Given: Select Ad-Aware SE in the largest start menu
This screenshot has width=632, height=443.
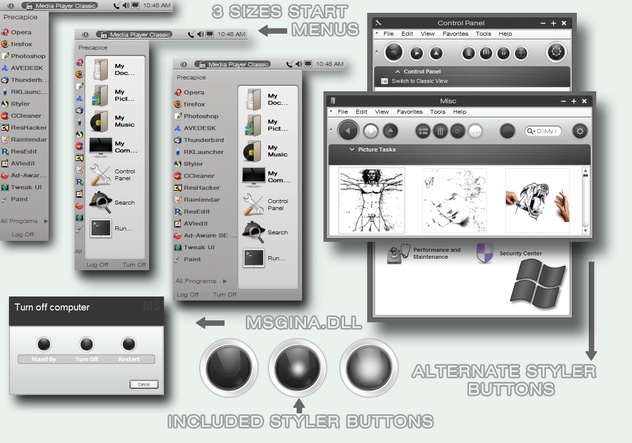Looking at the screenshot, I should click(205, 235).
